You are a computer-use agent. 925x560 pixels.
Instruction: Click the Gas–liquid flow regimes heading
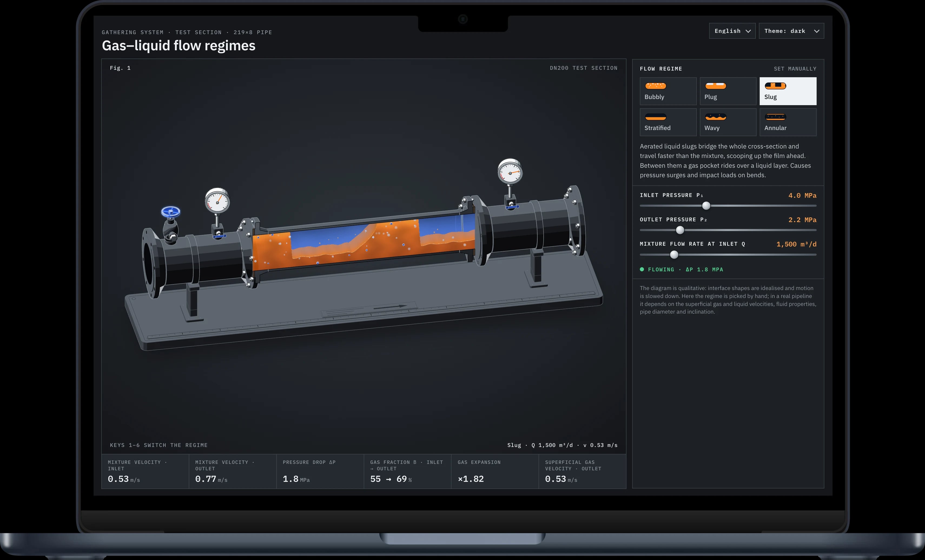[x=179, y=45]
